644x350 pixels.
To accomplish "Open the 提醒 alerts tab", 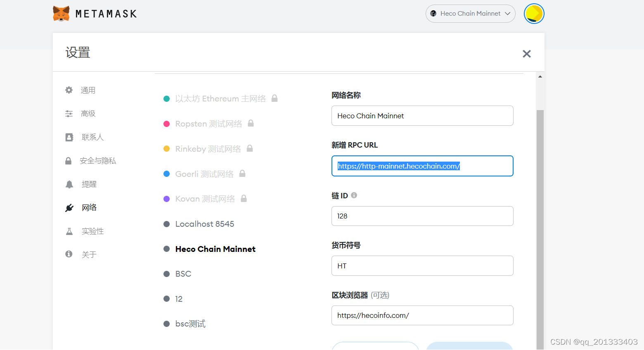I will 89,184.
